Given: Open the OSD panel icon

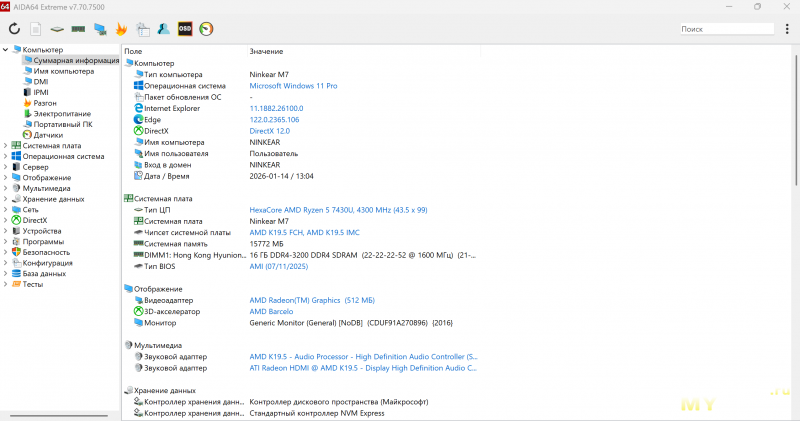Looking at the screenshot, I should 185,29.
